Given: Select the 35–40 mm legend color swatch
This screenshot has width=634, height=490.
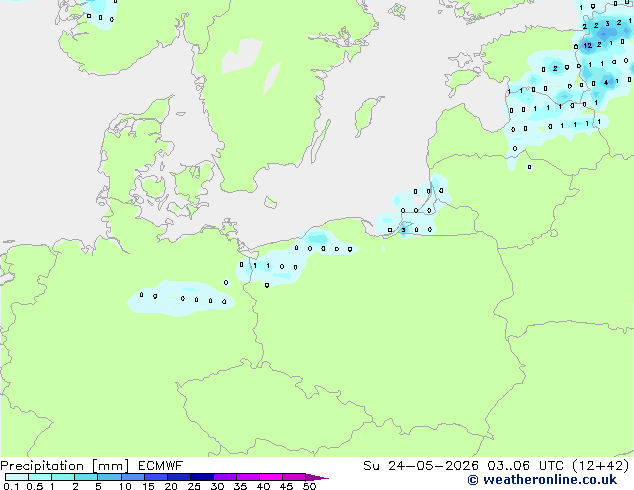Looking at the screenshot, I should point(247,477).
